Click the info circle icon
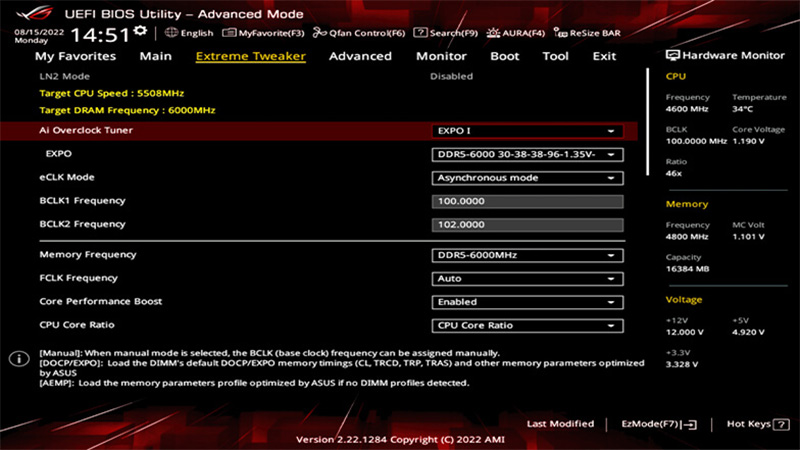The width and height of the screenshot is (800, 450). coord(19,359)
